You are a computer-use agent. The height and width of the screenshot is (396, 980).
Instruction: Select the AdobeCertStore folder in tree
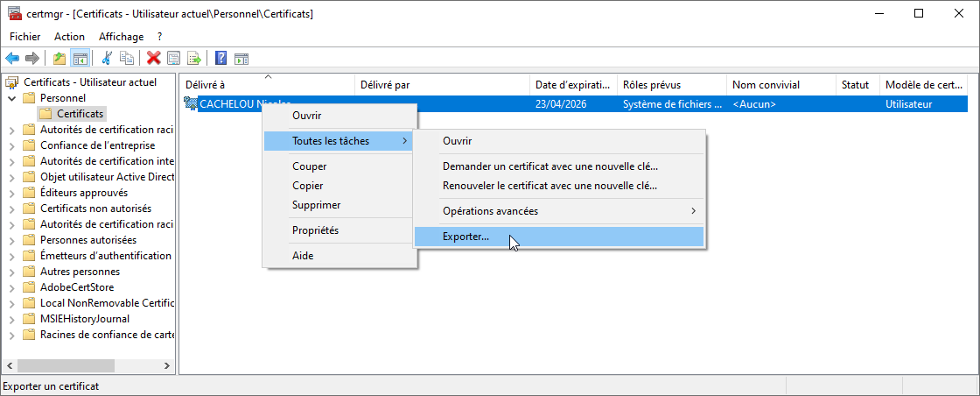pyautogui.click(x=77, y=287)
